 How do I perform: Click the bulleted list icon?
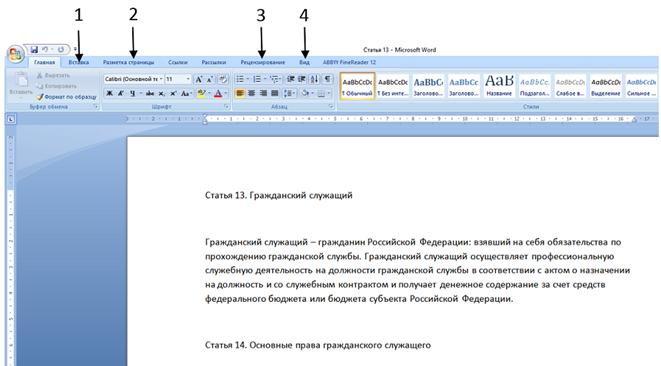tap(240, 79)
